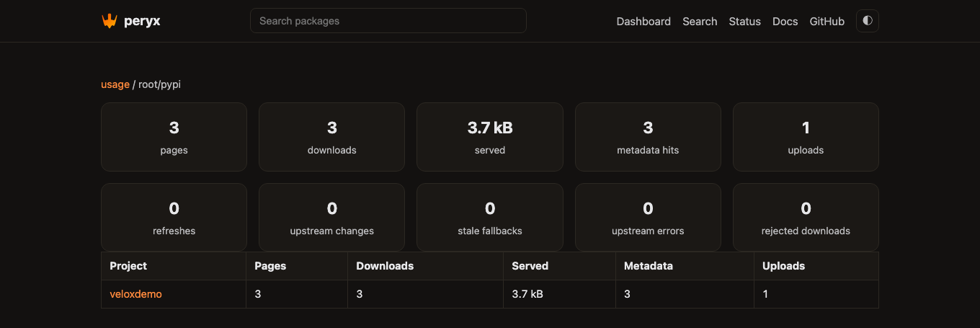
Task: Click the 3.7 kB served card
Action: pos(490,137)
